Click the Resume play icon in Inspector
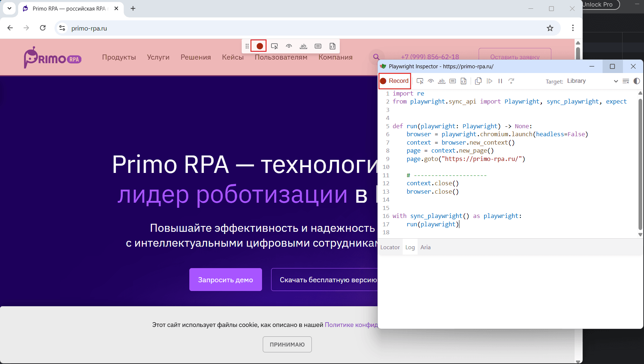This screenshot has width=644, height=364. [x=490, y=81]
